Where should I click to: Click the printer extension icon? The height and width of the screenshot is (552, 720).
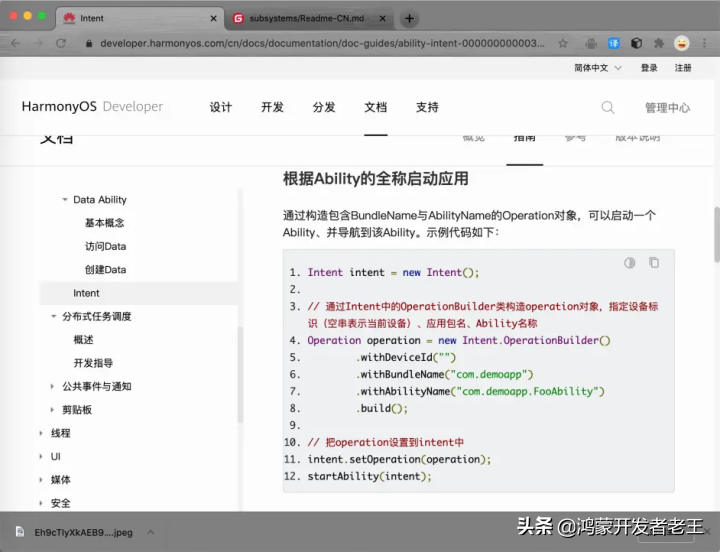coord(591,43)
